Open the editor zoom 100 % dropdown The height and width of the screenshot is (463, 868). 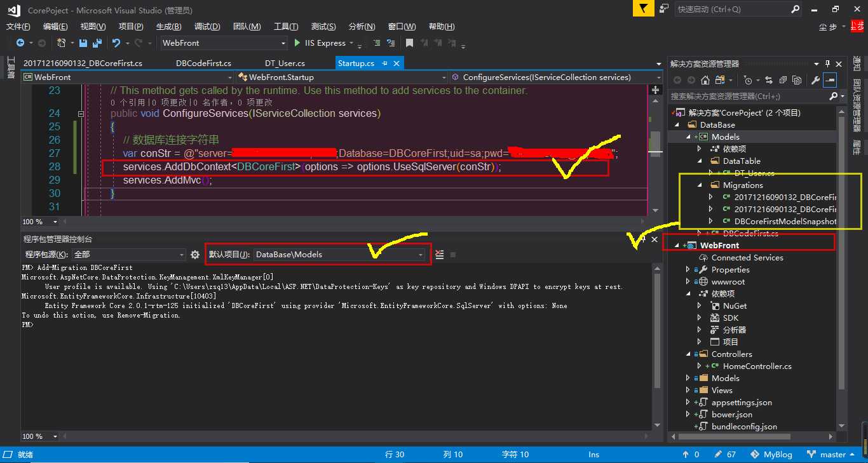click(x=55, y=222)
